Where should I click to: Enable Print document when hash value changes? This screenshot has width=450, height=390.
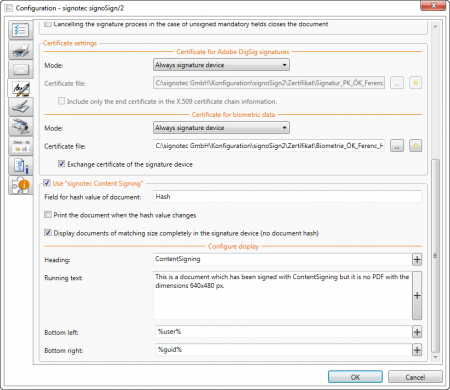point(48,215)
